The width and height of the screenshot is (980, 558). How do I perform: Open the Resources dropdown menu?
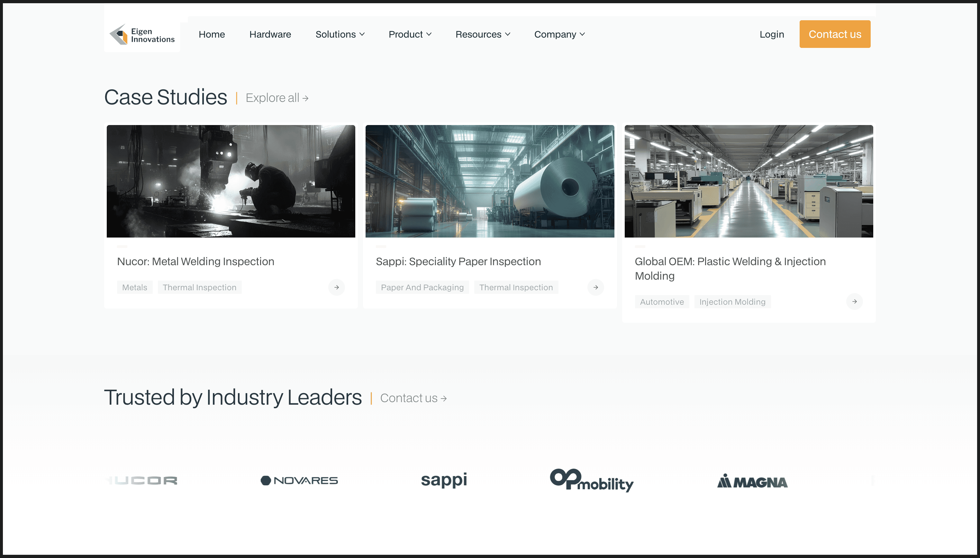[x=483, y=34]
